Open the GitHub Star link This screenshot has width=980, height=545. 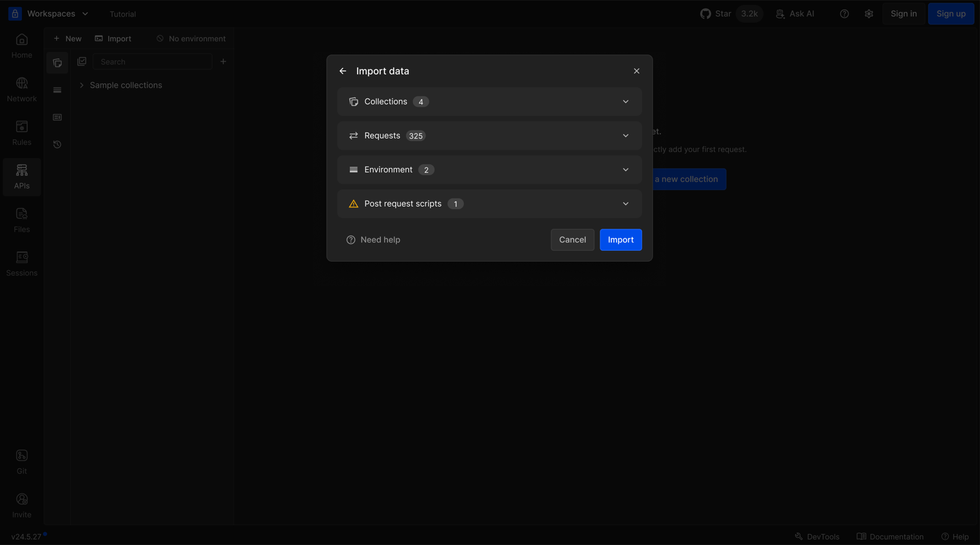point(715,13)
